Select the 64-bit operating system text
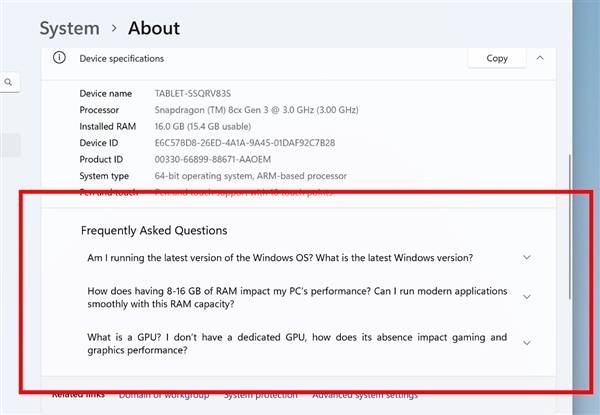The image size is (600, 415). pyautogui.click(x=251, y=176)
